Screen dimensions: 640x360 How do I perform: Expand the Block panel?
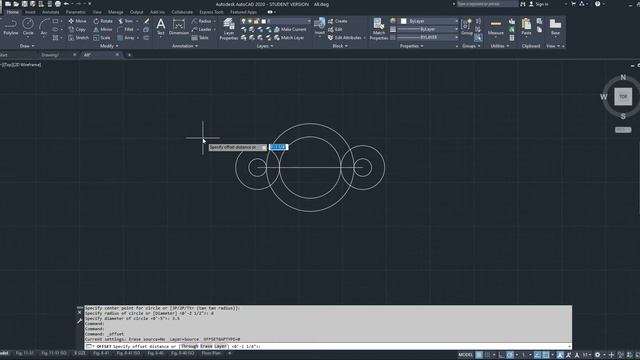(x=340, y=46)
